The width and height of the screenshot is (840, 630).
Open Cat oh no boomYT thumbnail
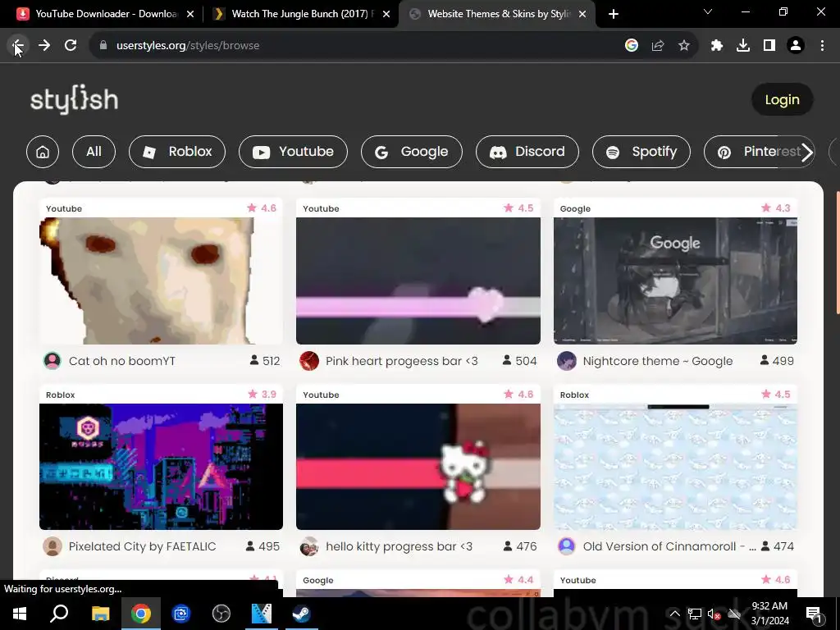click(x=162, y=281)
